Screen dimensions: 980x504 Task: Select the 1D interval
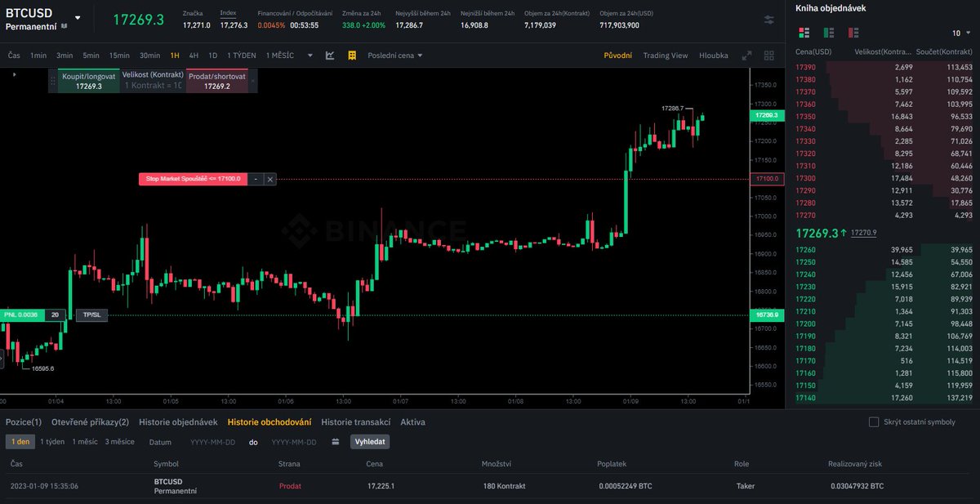(x=212, y=56)
